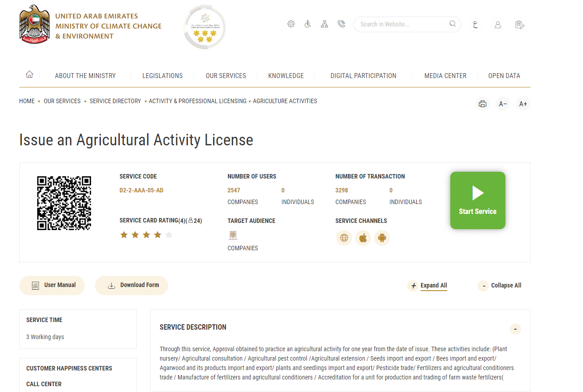Click A+ to increase font size
The width and height of the screenshot is (583, 392).
click(x=523, y=104)
